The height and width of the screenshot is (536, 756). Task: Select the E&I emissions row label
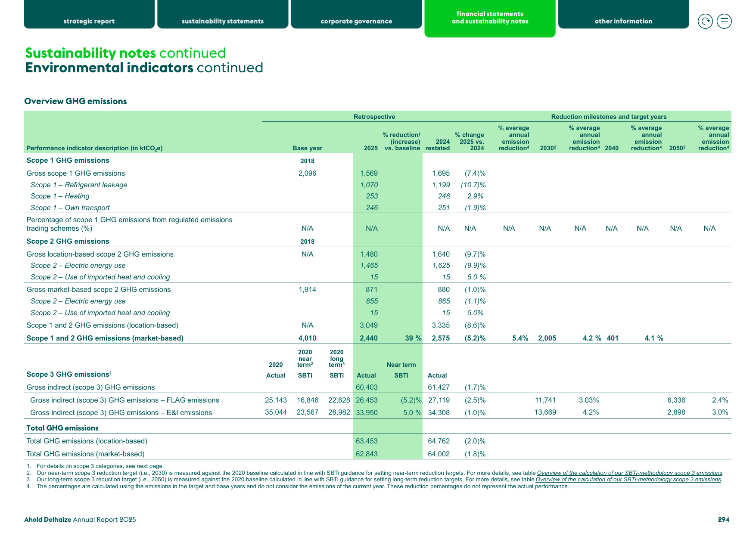point(121,412)
